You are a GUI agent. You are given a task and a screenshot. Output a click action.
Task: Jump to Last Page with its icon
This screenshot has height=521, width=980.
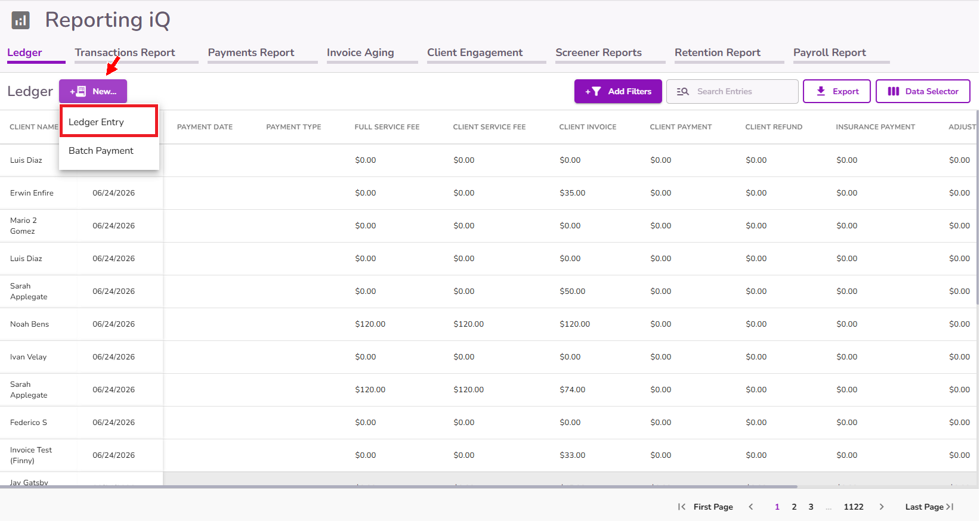click(950, 507)
